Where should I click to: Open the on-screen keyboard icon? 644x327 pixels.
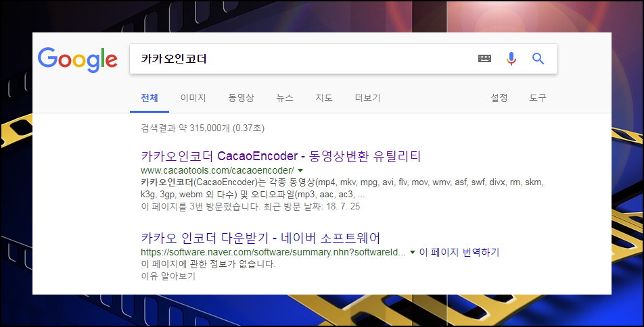pos(484,59)
